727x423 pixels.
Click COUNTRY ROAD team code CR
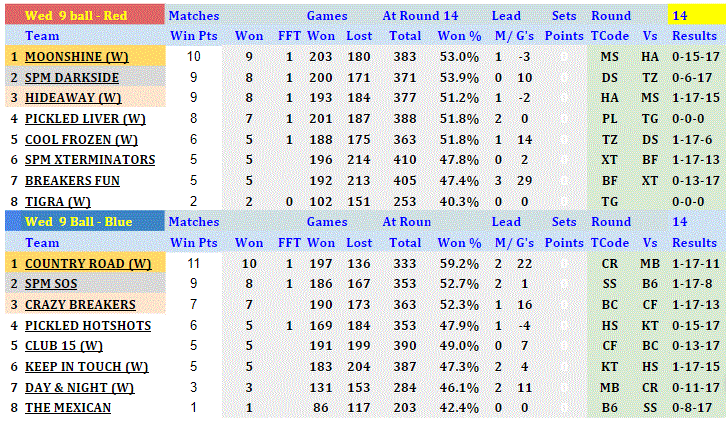pyautogui.click(x=610, y=263)
